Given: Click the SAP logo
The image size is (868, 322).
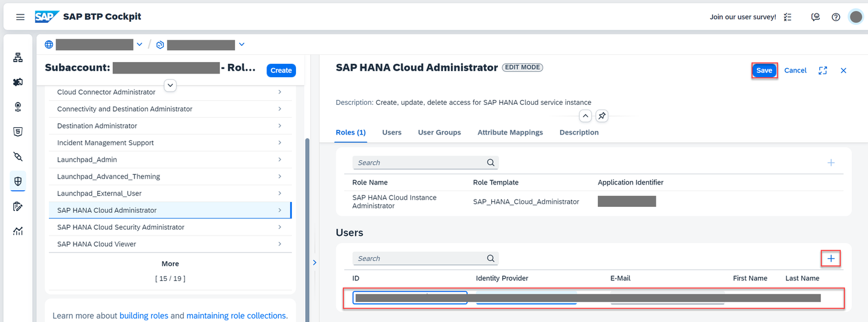Looking at the screenshot, I should click(46, 17).
